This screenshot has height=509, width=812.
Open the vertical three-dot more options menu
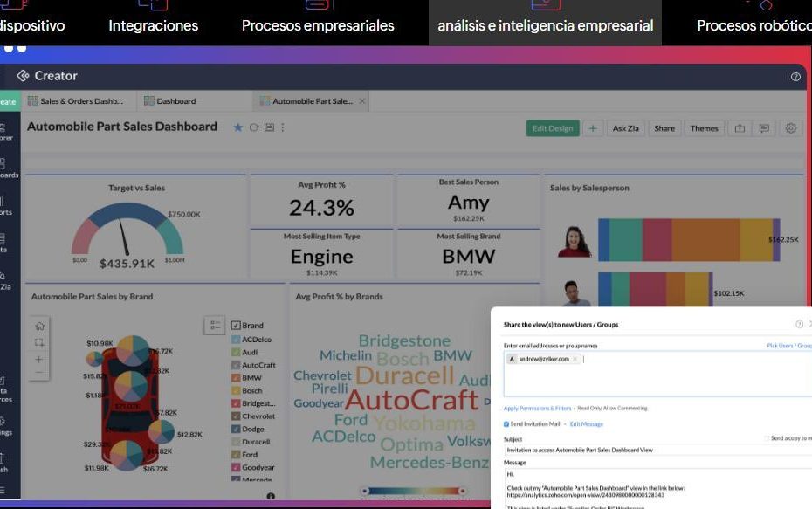[x=283, y=127]
